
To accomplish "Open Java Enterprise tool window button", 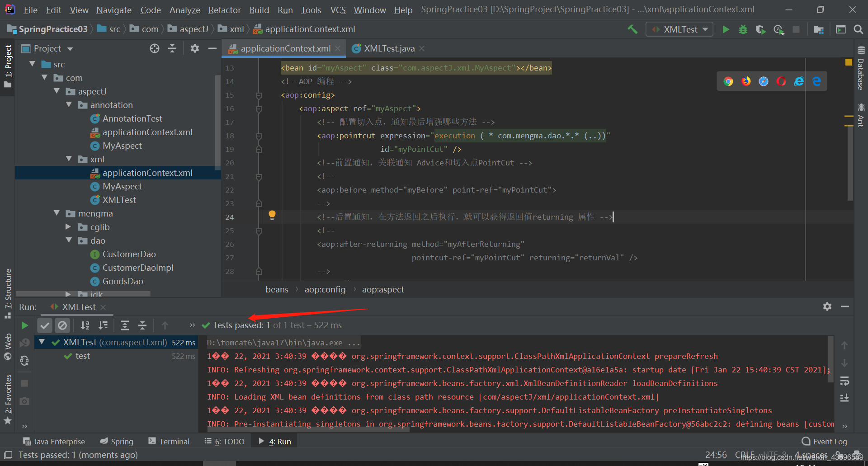I will click(x=54, y=442).
